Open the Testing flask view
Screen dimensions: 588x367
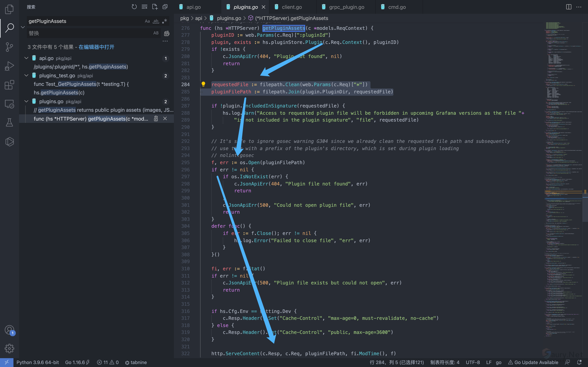(9, 123)
